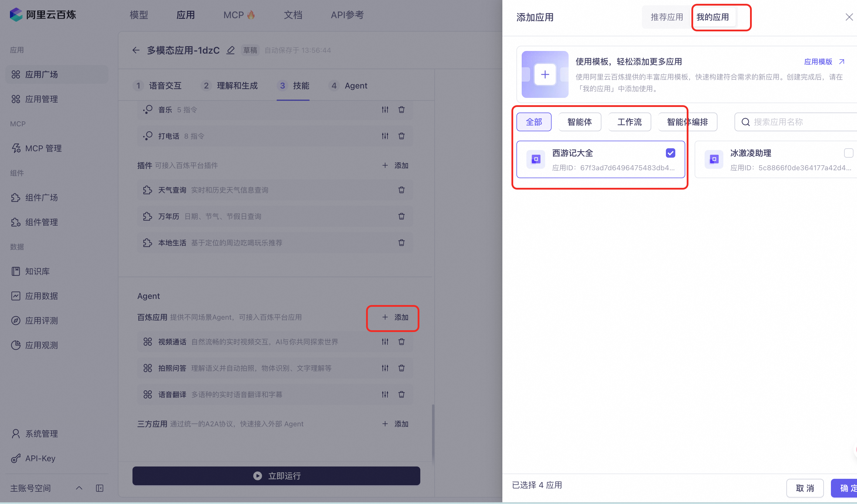This screenshot has width=857, height=504.
Task: Open the 应用 top navigation item
Action: coord(186,15)
